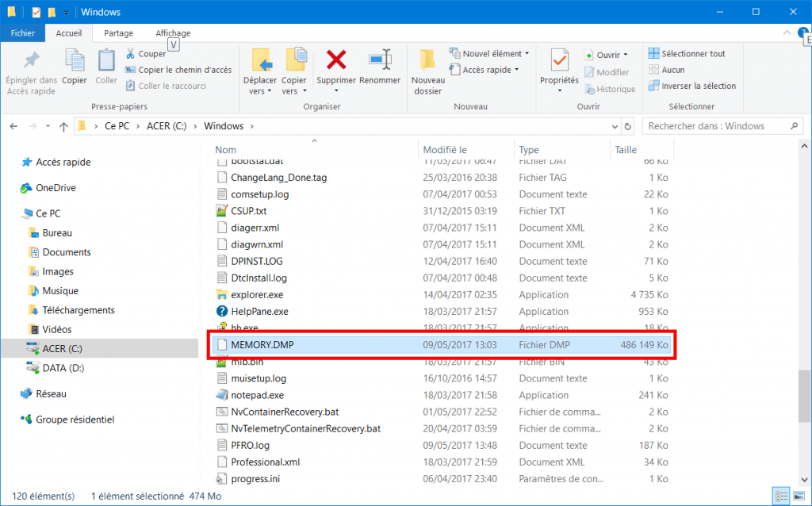Viewport: 812px width, 506px height.
Task: Click the red Supprimer icon
Action: 336,60
